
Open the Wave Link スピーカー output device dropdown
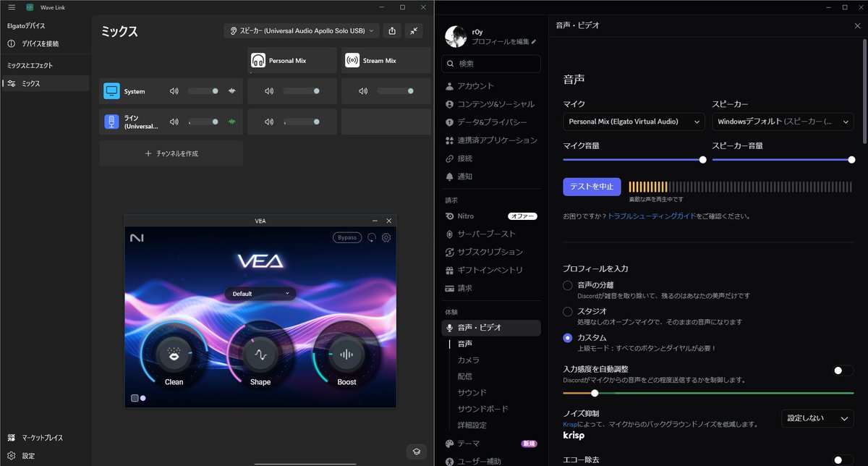point(302,30)
